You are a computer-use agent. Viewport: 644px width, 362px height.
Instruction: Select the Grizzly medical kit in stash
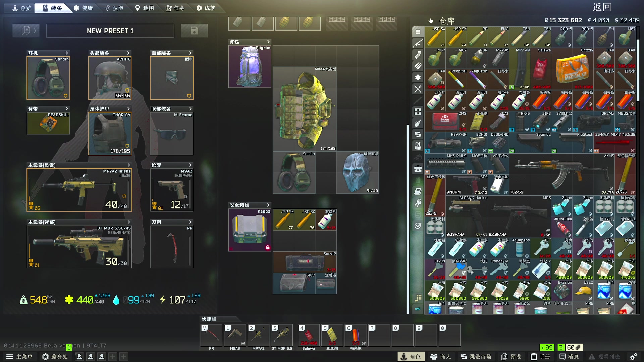pos(573,69)
